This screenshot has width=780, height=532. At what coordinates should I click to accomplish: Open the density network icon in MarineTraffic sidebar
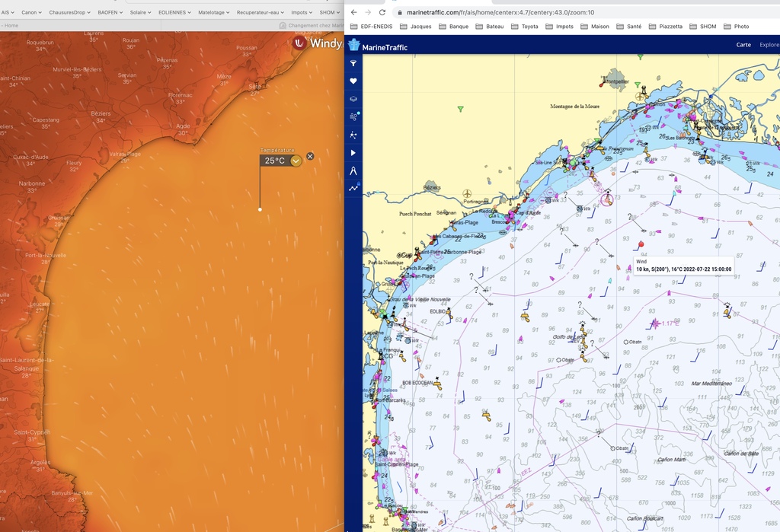(353, 135)
